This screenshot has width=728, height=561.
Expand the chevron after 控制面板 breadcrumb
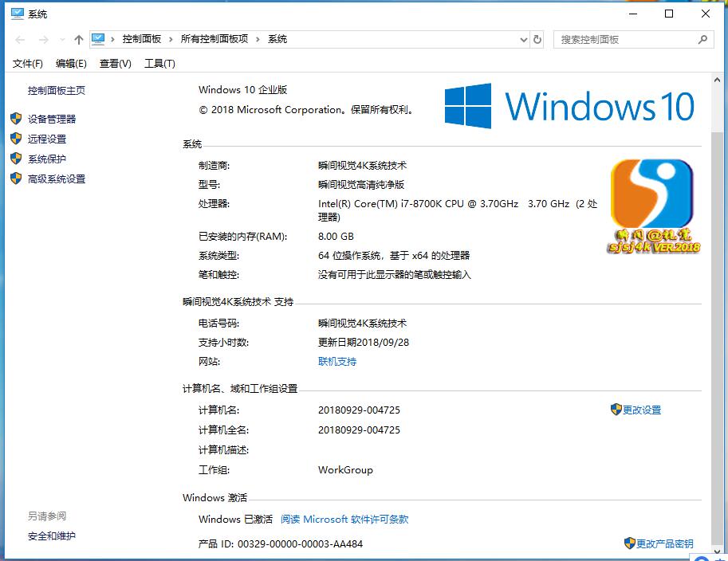(171, 39)
